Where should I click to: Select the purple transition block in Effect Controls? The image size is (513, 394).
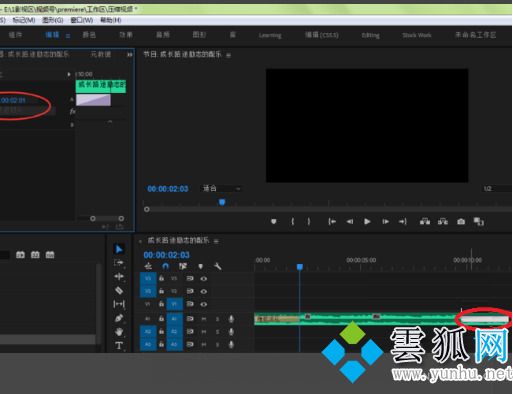click(x=93, y=100)
